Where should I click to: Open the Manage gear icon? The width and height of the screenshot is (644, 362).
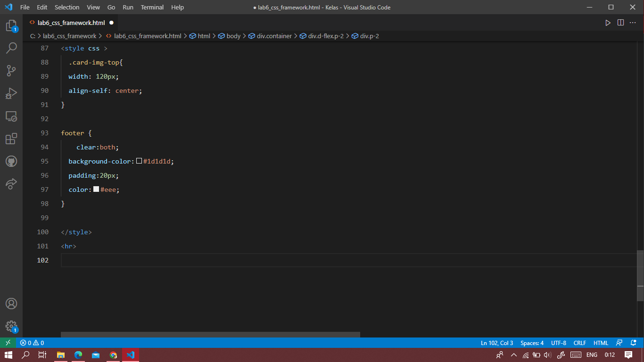pyautogui.click(x=11, y=326)
